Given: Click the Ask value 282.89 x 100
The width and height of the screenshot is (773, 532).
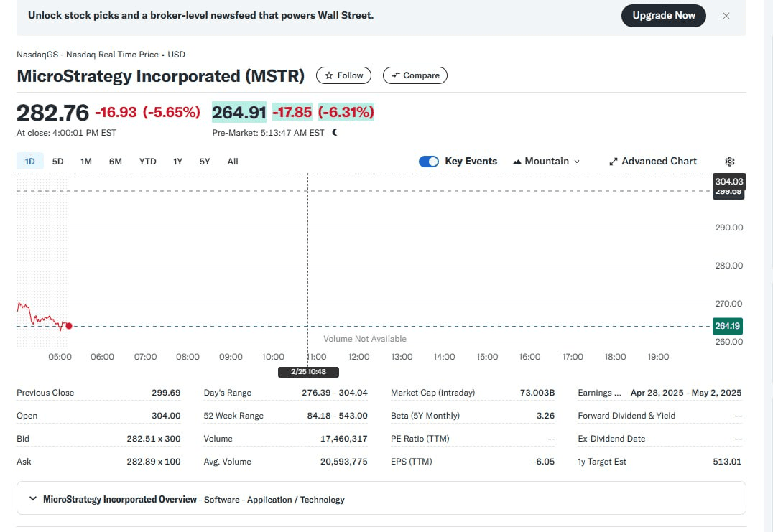Looking at the screenshot, I should tap(153, 462).
